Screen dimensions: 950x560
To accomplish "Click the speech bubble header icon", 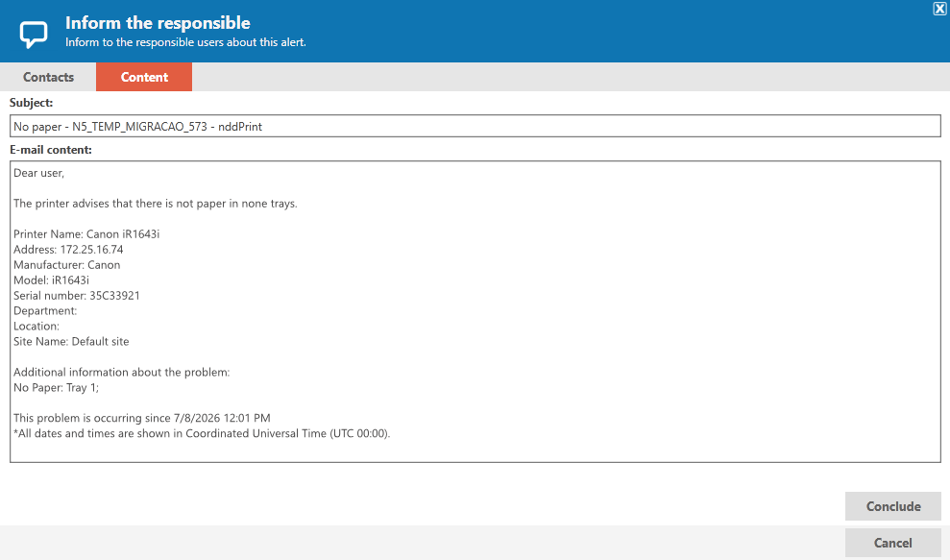I will tap(34, 34).
